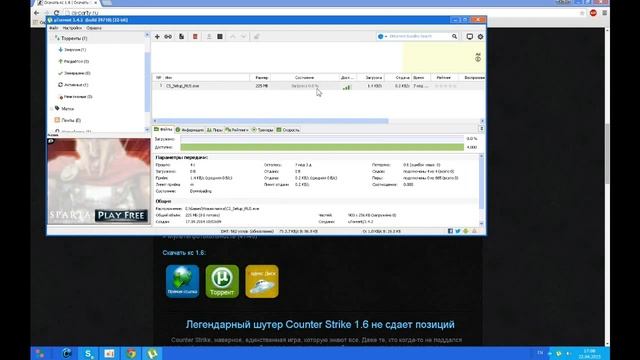Sort torrents by the Состояние column

pos(304,77)
